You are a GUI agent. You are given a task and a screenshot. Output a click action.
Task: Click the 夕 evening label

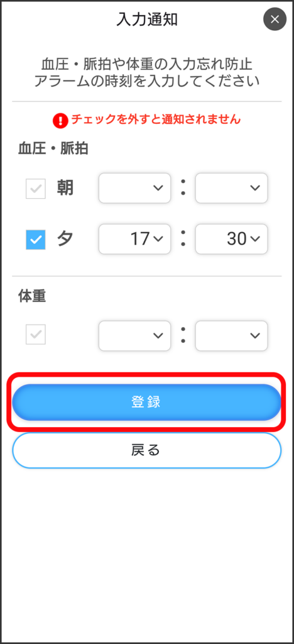65,239
